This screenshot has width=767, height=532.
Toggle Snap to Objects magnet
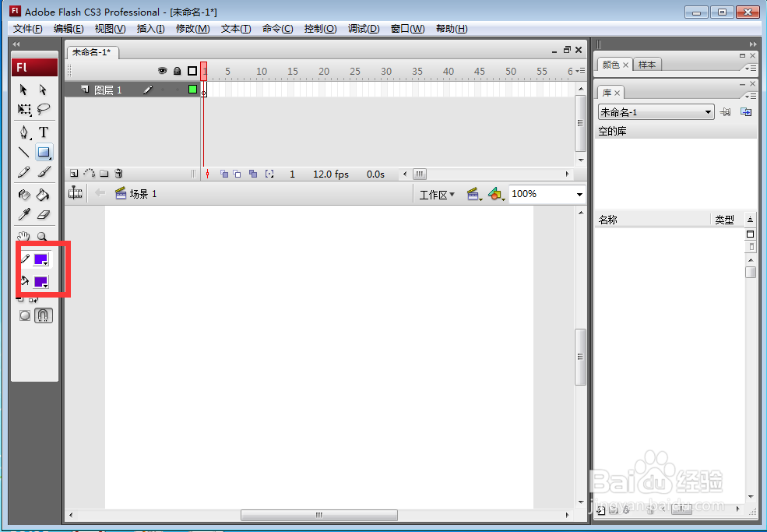[43, 315]
